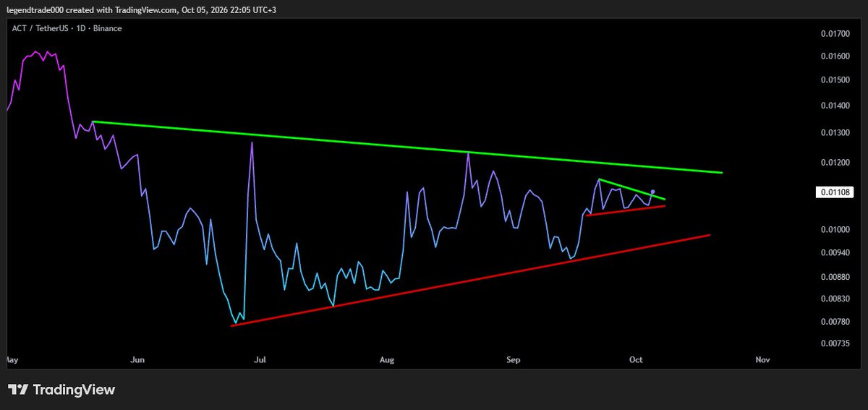Click the Oct label on time axis
This screenshot has width=868, height=410.
637,359
